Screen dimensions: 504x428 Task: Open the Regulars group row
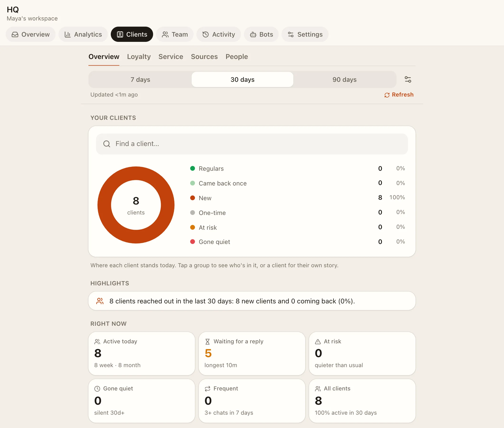[x=297, y=168]
